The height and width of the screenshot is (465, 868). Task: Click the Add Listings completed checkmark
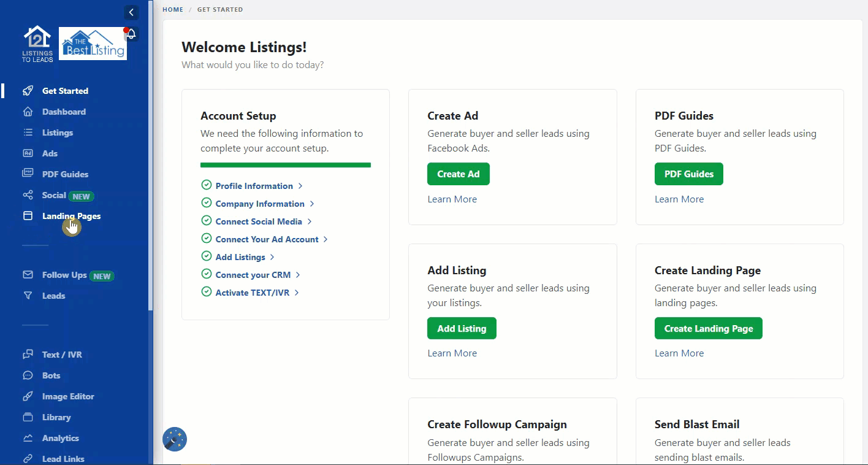[207, 256]
